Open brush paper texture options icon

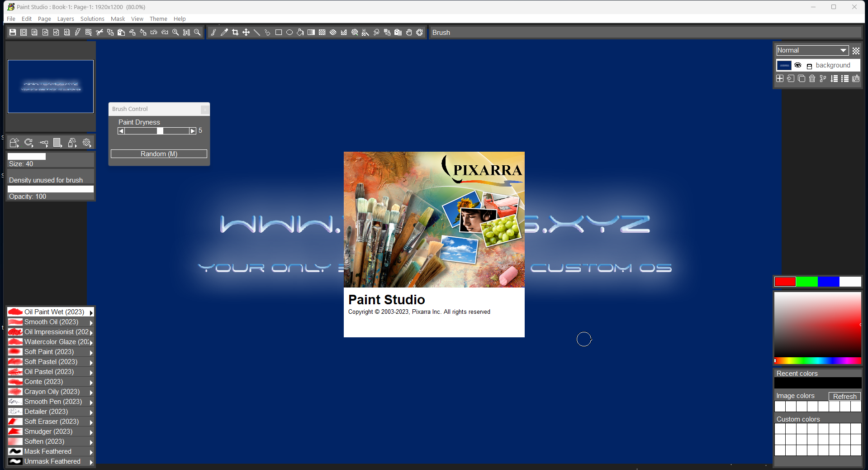pyautogui.click(x=58, y=143)
